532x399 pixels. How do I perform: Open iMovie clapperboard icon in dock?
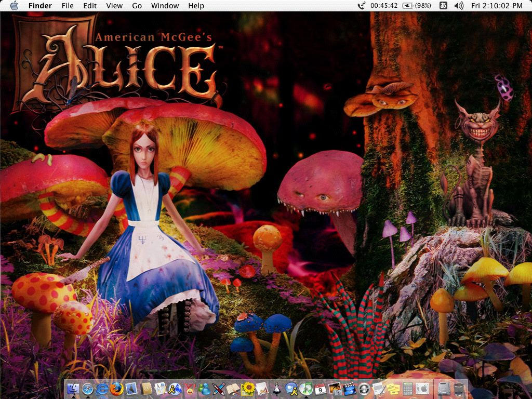pyautogui.click(x=350, y=389)
